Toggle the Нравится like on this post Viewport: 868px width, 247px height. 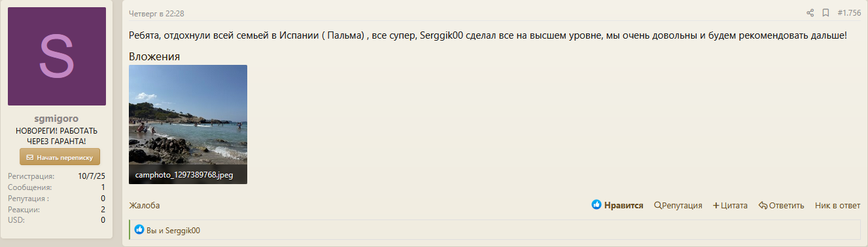coord(617,205)
